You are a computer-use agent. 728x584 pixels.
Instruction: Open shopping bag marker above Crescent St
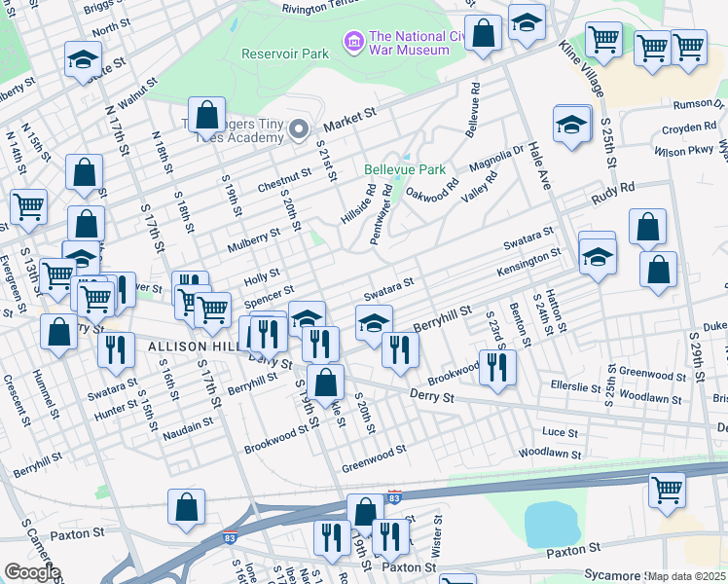pyautogui.click(x=59, y=334)
